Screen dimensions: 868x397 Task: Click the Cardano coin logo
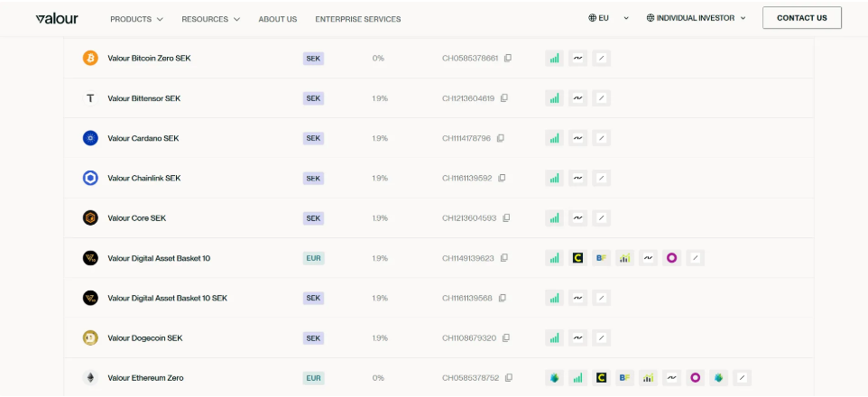click(90, 138)
